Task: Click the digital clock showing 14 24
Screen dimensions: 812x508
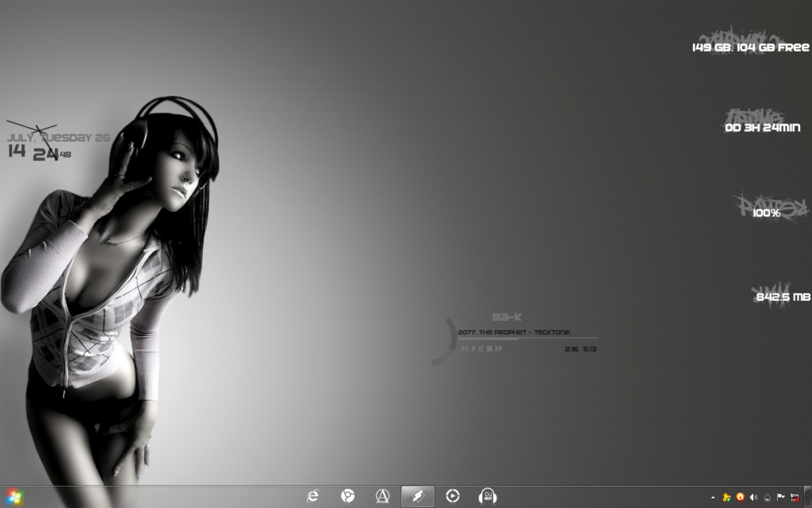Action: [x=33, y=152]
